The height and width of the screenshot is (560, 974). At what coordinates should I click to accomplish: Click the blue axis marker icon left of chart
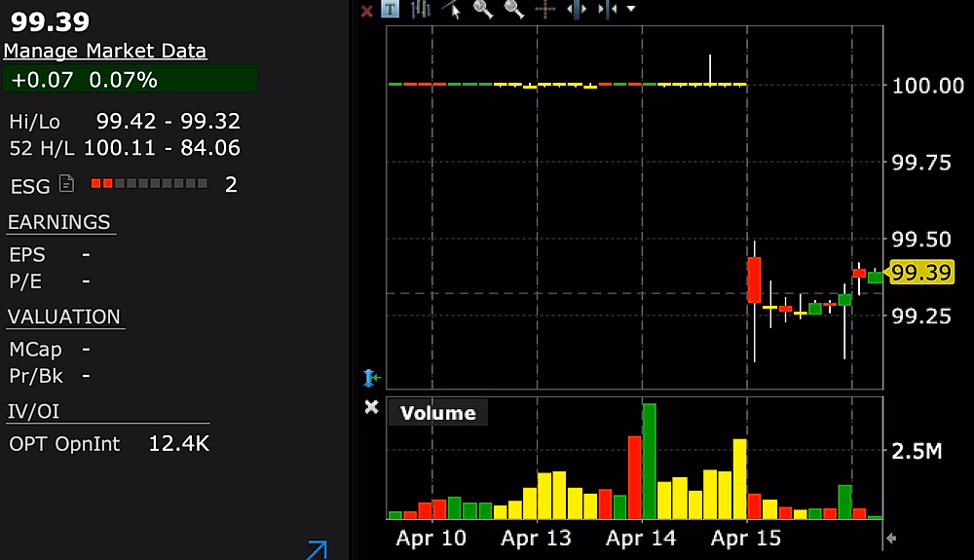coord(371,377)
